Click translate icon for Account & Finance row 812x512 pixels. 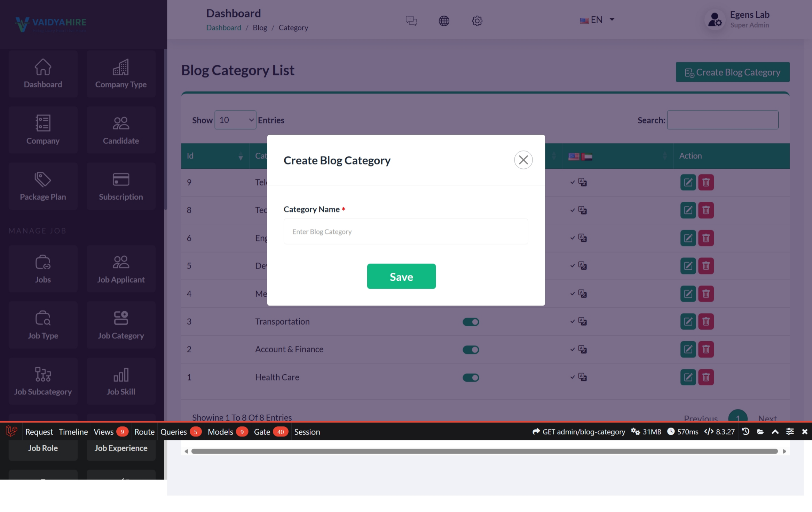582,349
